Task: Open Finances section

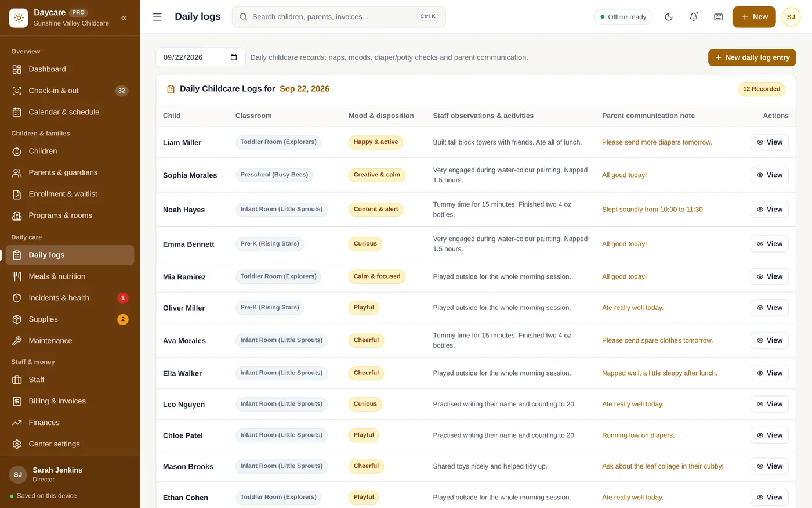Action: coord(70,423)
